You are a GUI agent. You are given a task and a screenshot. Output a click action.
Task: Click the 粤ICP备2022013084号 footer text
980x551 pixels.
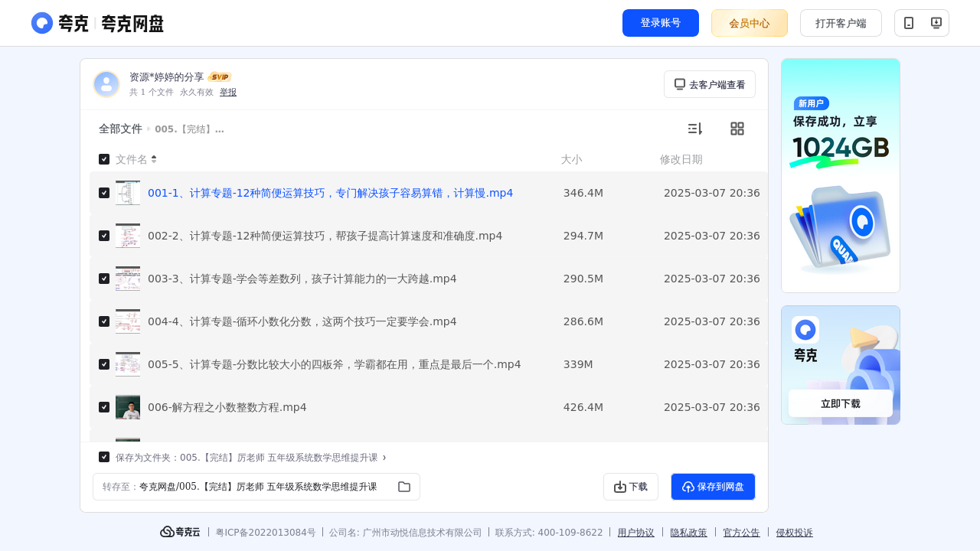pos(266,533)
